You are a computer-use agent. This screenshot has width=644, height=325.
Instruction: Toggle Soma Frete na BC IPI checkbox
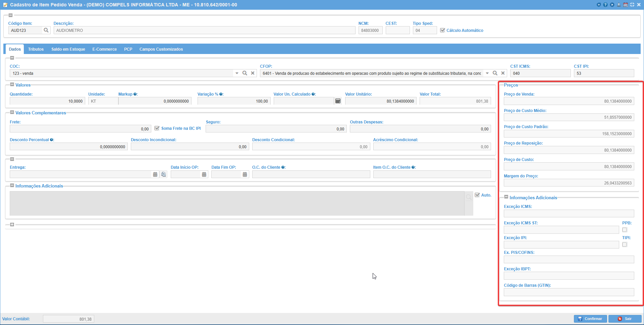pos(157,128)
